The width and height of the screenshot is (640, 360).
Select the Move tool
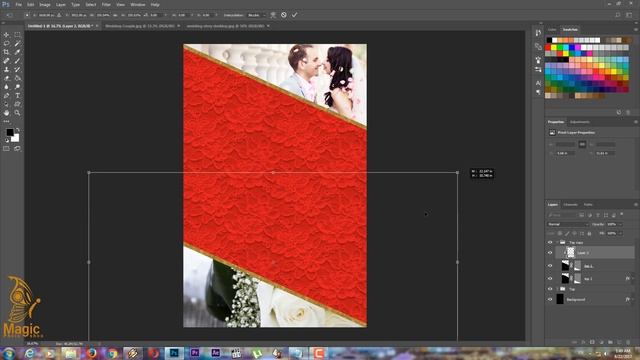tap(6, 35)
